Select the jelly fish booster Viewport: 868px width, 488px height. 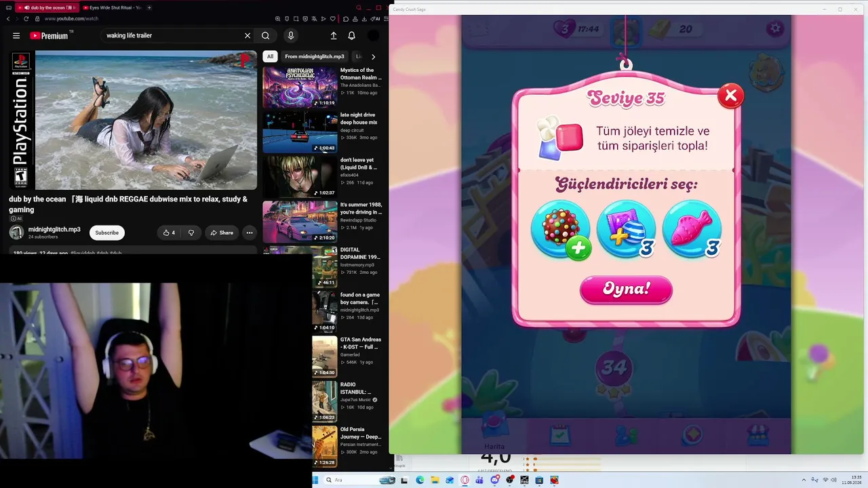coord(692,229)
